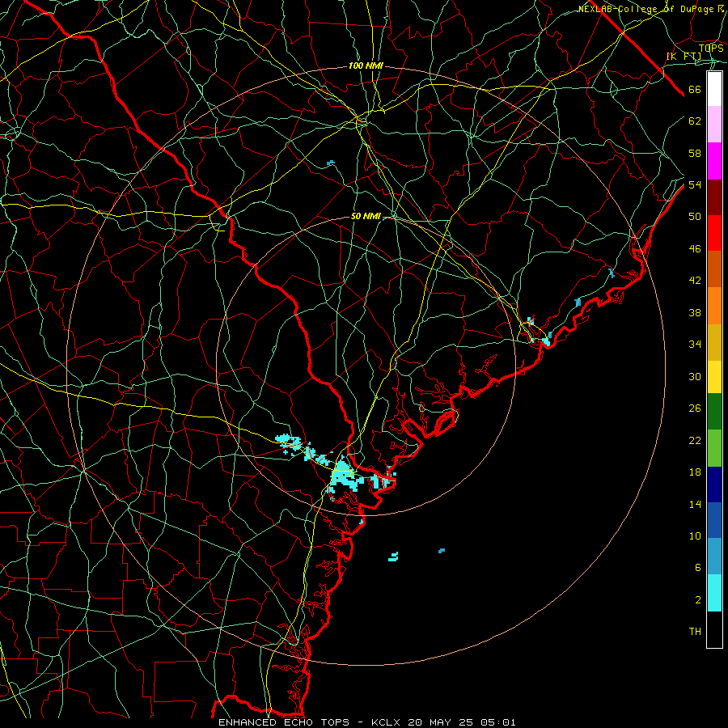Click the "KCLX" radar site identifier
The image size is (728, 728).
click(x=385, y=722)
